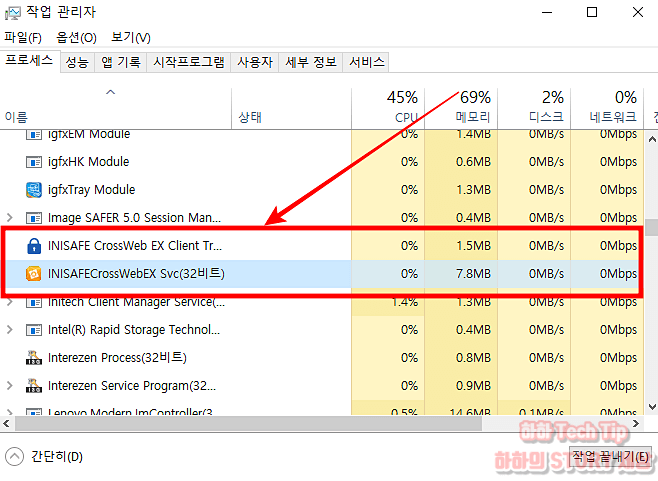Switch to the 시작프로그램 tab

189,63
